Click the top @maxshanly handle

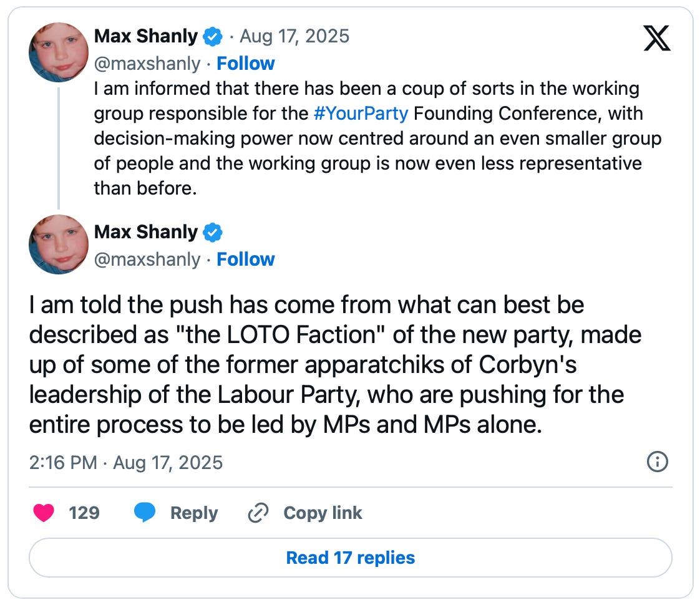pos(147,64)
